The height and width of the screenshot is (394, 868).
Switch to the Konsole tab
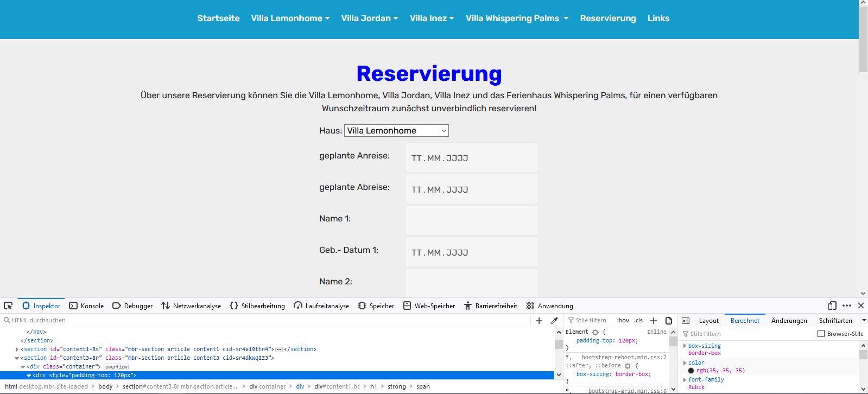pyautogui.click(x=86, y=306)
